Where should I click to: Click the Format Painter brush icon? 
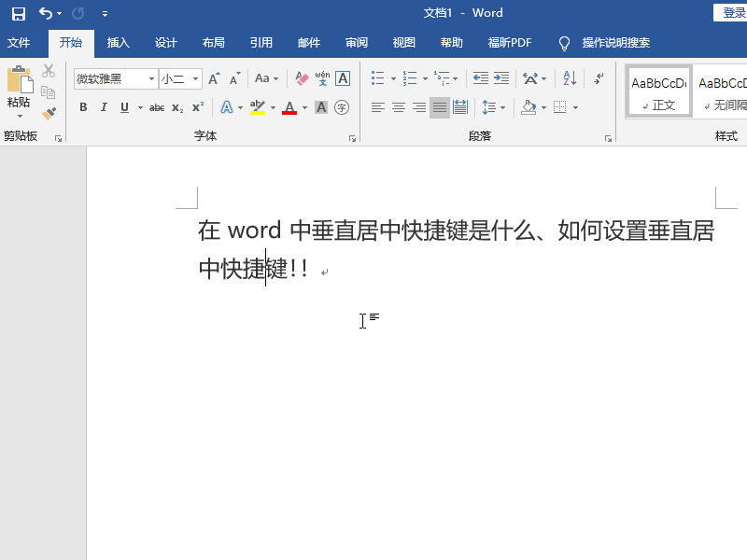coord(49,113)
